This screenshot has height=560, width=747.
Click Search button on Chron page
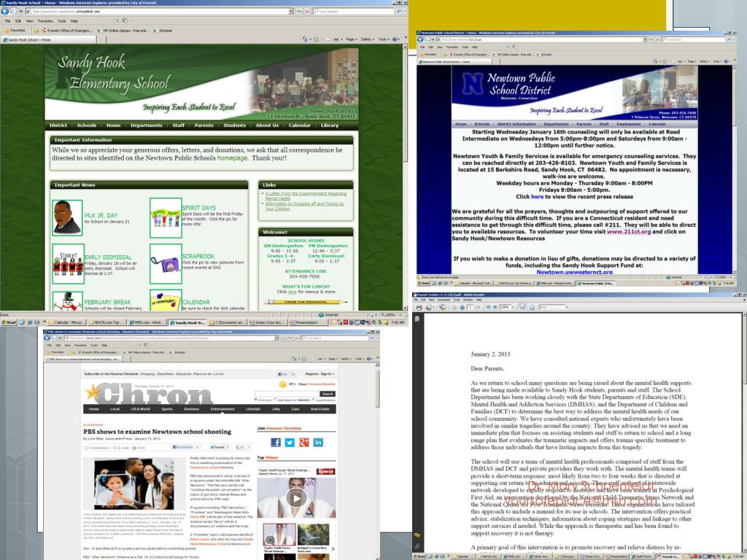328,394
